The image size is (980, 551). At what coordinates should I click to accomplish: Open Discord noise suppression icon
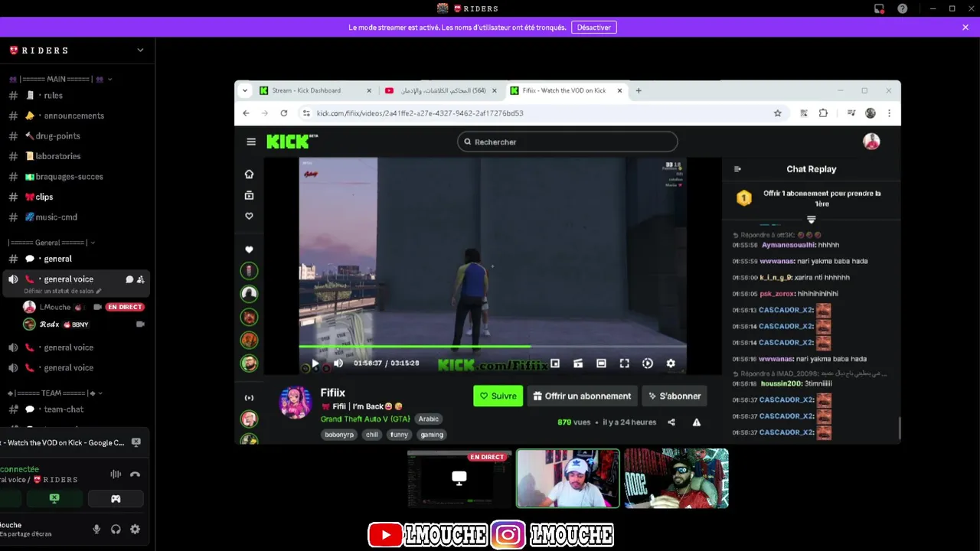tap(116, 474)
